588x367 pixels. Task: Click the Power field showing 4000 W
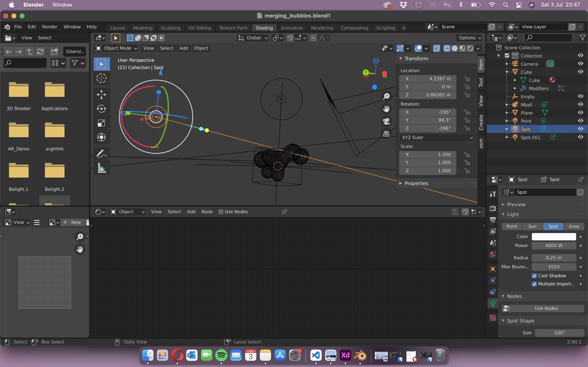point(554,245)
